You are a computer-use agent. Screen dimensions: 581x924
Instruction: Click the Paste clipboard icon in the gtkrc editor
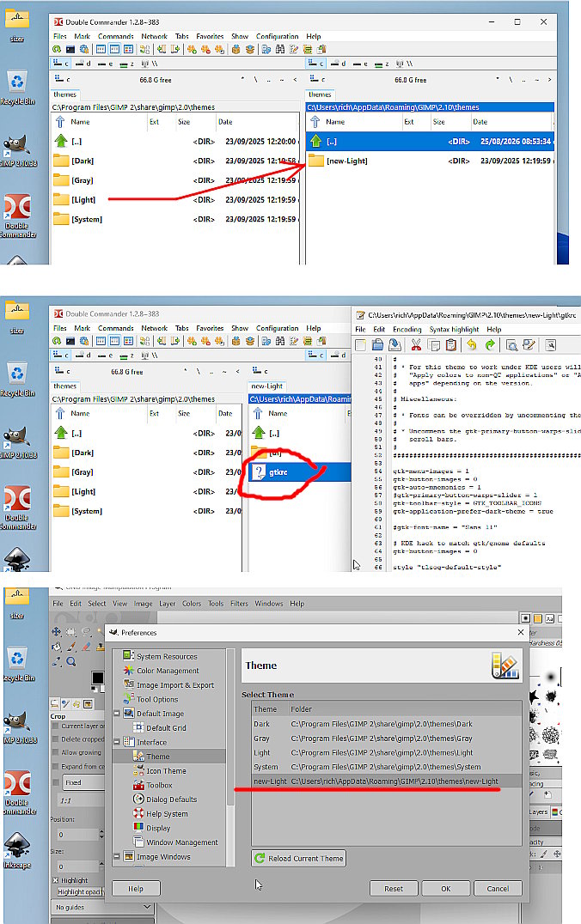point(451,344)
